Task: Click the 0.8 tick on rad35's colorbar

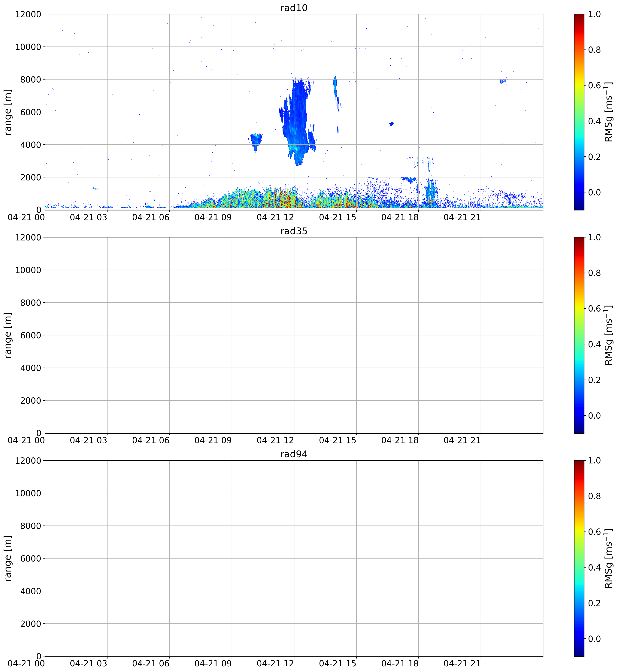Action: click(x=595, y=273)
